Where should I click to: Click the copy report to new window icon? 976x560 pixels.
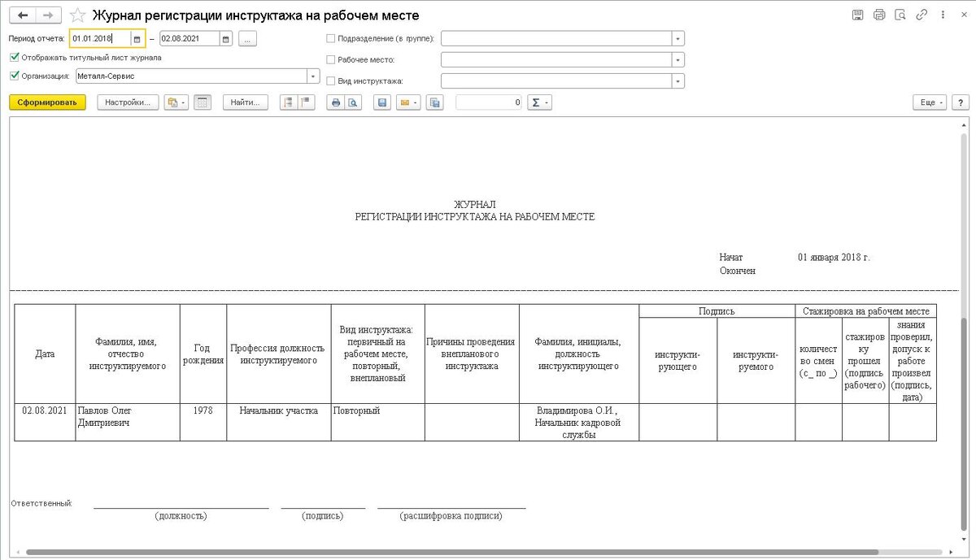coord(435,102)
